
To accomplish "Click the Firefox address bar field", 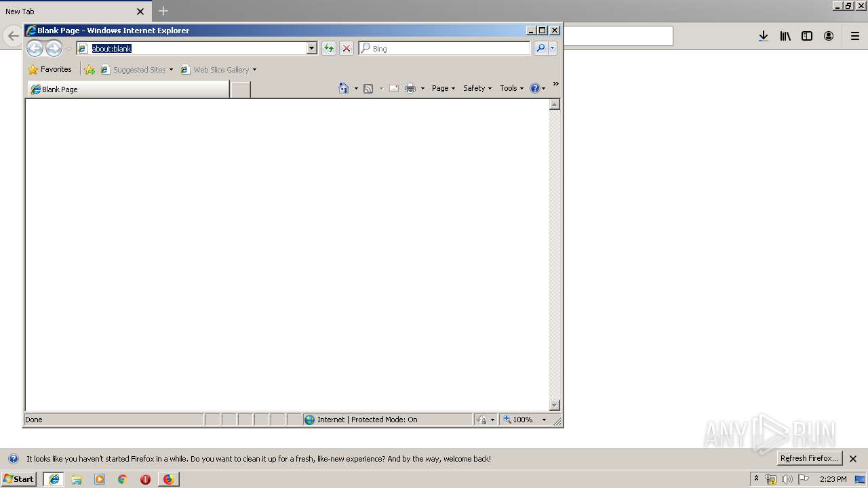I will 618,36.
